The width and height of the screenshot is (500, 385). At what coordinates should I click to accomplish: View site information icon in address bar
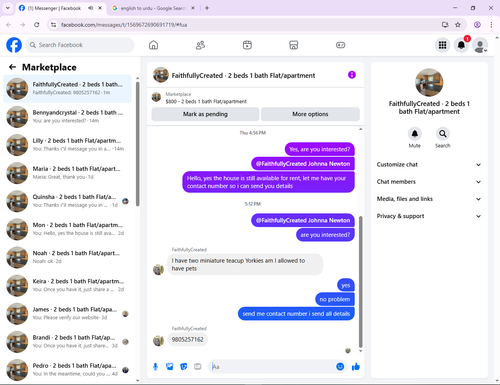pyautogui.click(x=53, y=25)
